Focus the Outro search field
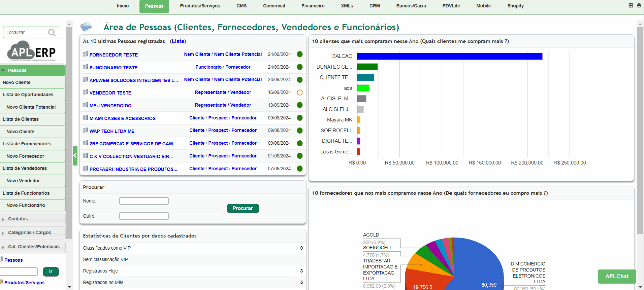 [x=144, y=216]
